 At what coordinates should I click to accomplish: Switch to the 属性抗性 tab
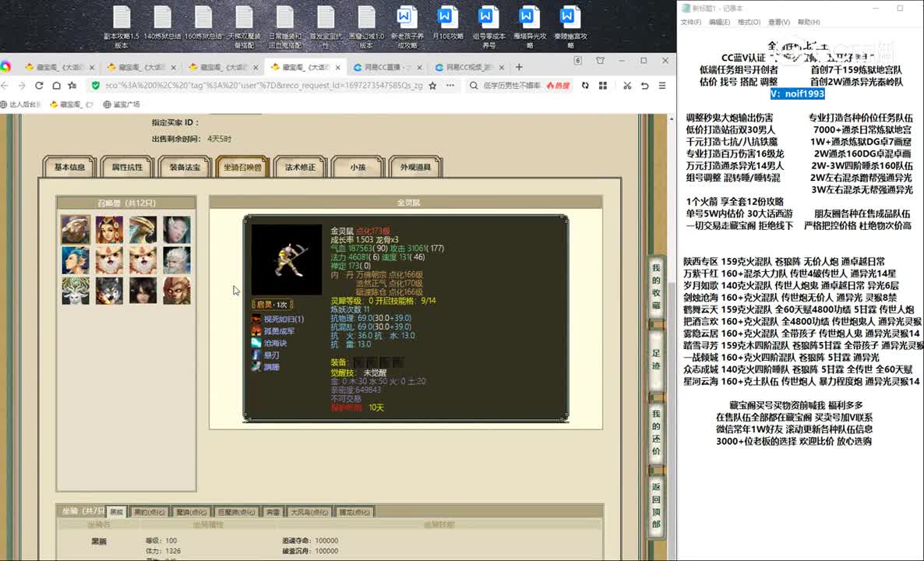tap(127, 167)
